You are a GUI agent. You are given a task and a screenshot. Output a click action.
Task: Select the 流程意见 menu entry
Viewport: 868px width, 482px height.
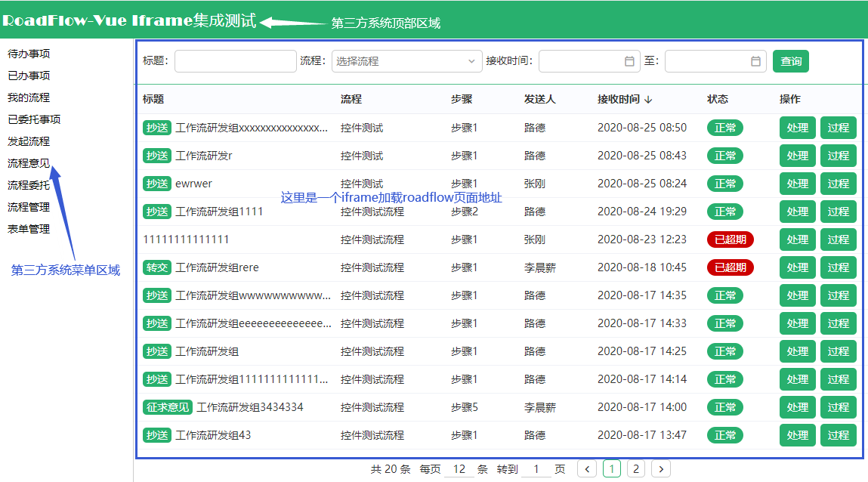29,163
